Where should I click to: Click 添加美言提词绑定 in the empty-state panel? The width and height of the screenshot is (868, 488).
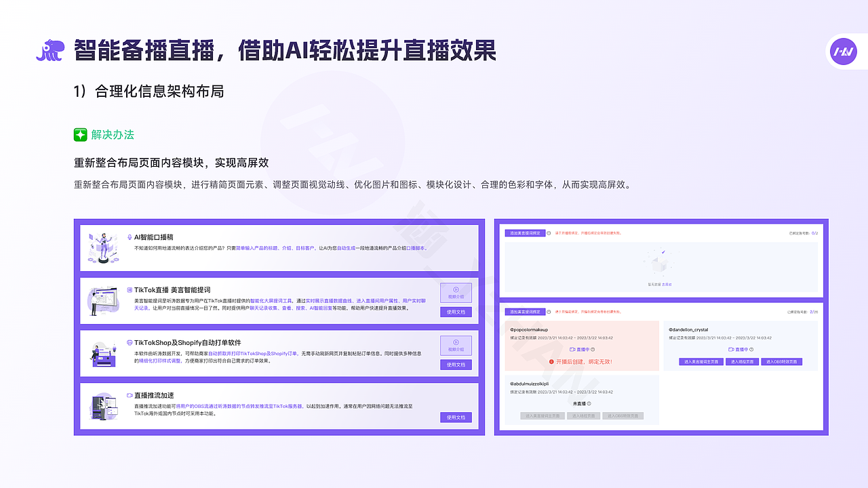pyautogui.click(x=525, y=232)
